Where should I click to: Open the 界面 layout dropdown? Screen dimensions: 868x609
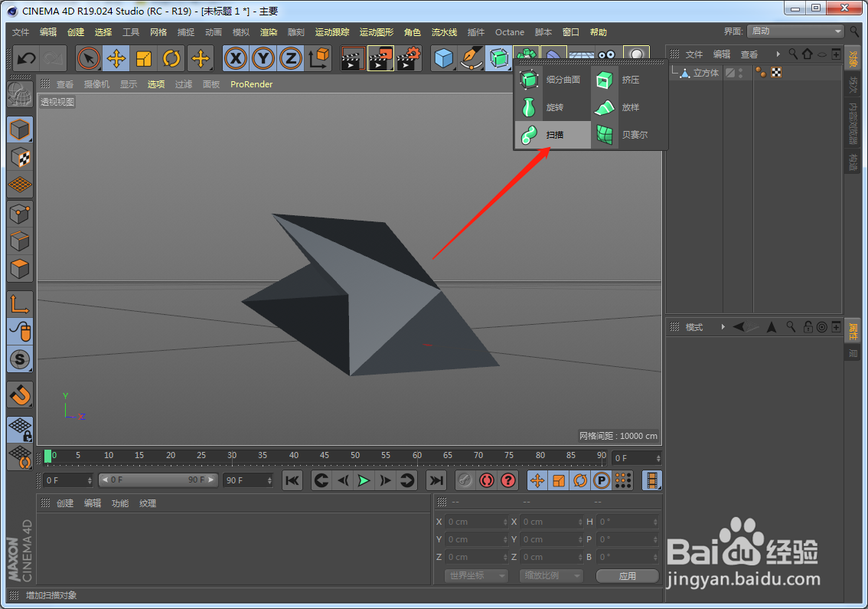(x=795, y=31)
